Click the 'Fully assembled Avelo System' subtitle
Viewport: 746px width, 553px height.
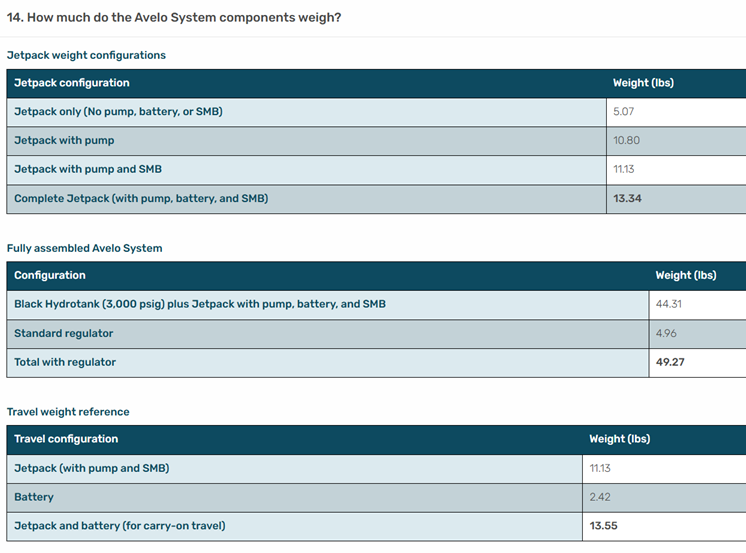(x=84, y=248)
